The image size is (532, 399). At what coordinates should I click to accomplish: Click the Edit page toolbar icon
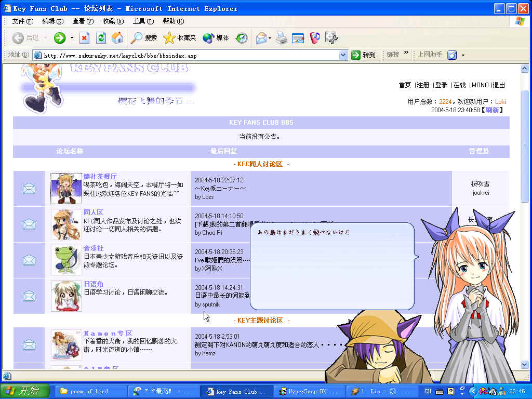click(x=298, y=37)
